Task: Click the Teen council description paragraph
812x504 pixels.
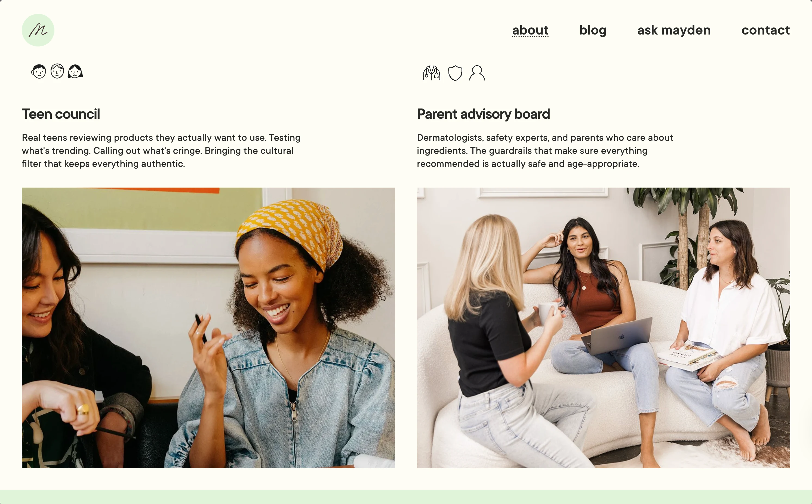Action: pos(161,151)
